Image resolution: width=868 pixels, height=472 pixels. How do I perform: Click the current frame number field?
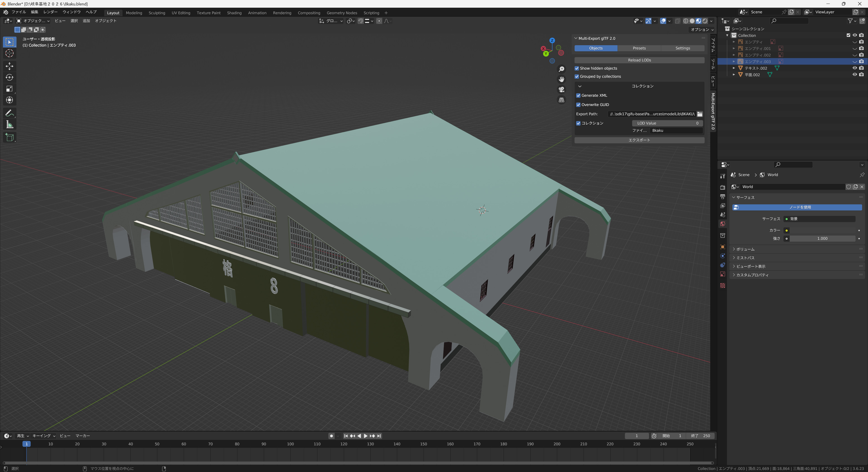pos(637,436)
